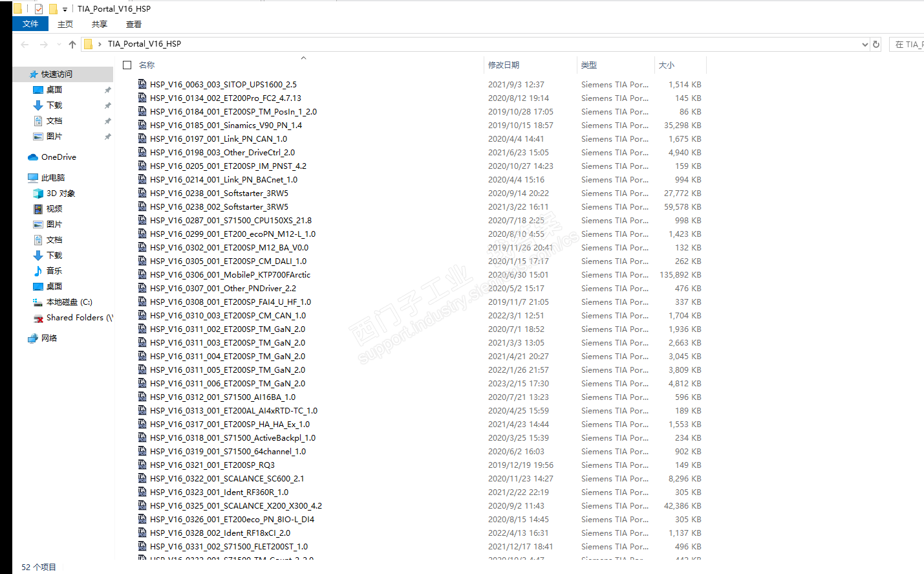The width and height of the screenshot is (924, 574).
Task: Open the recent locations dropdown arrow
Action: tap(59, 45)
